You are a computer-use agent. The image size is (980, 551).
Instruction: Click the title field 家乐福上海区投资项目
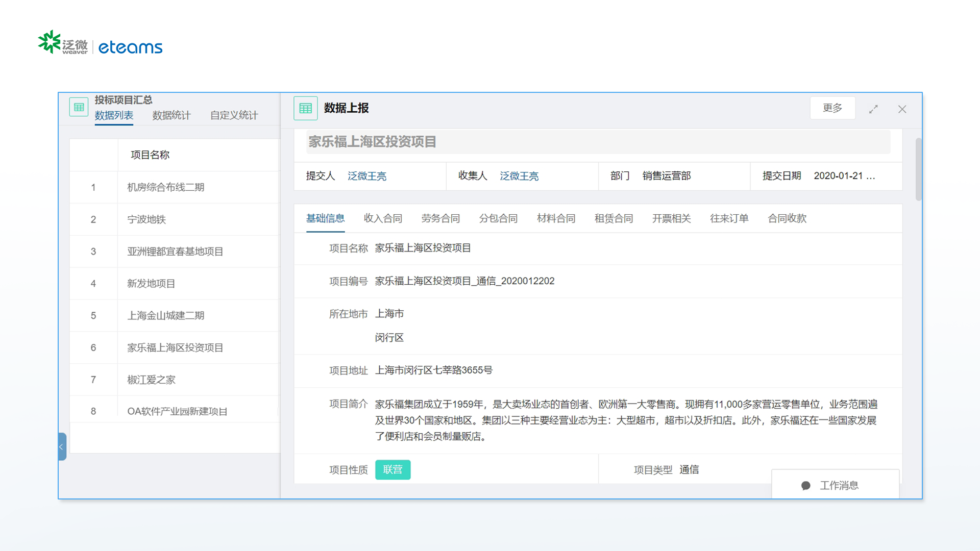point(598,142)
